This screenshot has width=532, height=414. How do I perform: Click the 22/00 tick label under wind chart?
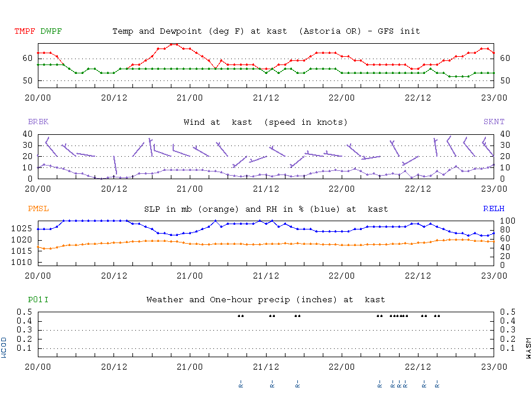tap(341, 189)
